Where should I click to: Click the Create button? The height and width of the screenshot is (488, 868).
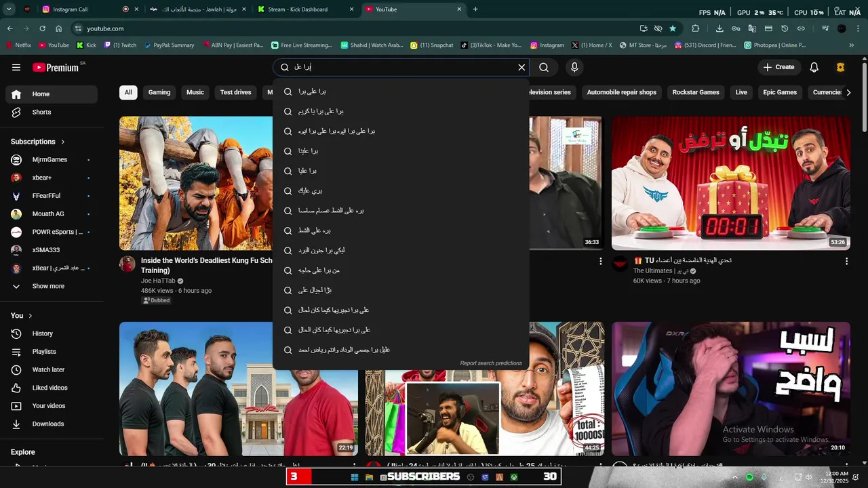(778, 67)
